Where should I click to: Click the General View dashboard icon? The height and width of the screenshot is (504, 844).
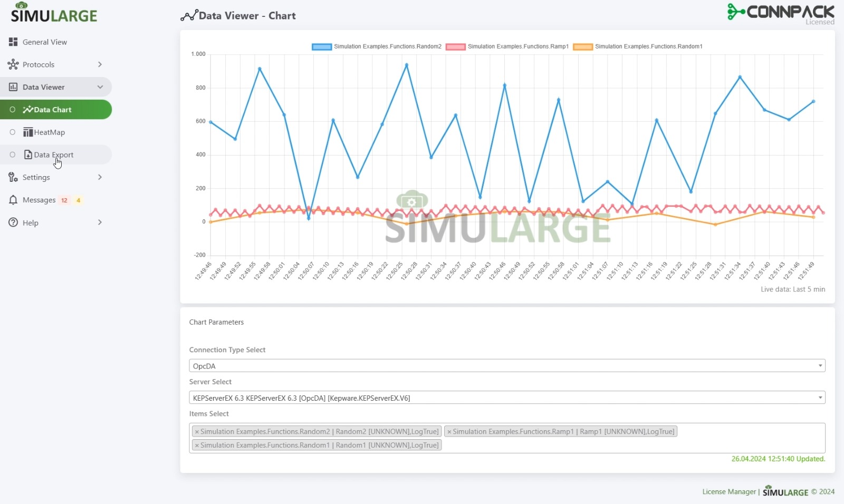(13, 42)
